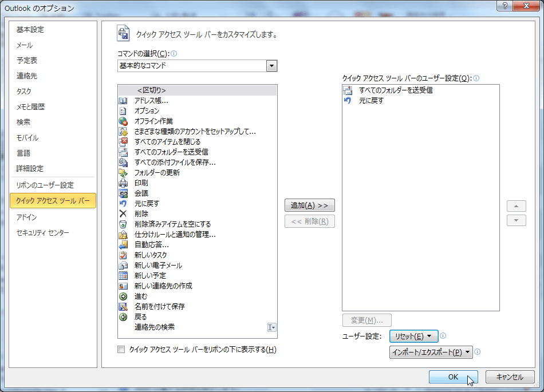Screen dimensions: 544x392
Task: Click the save-as icon for 名前を付けて保存
Action: pos(123,306)
